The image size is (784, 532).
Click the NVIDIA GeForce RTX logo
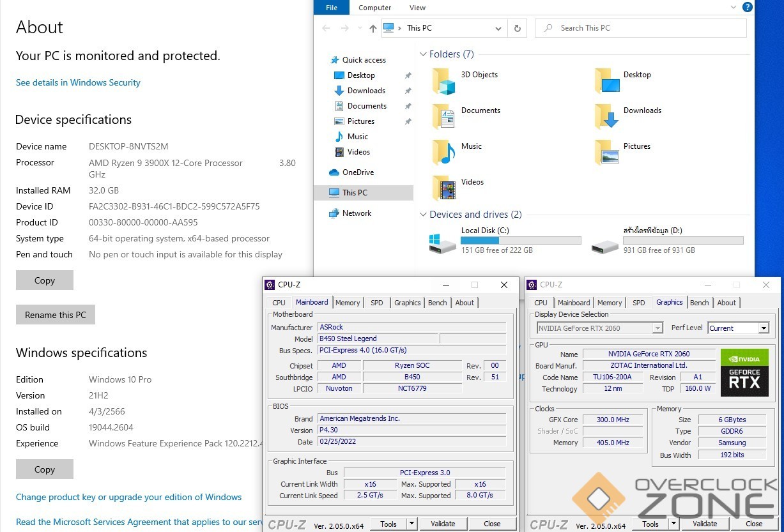pos(744,372)
